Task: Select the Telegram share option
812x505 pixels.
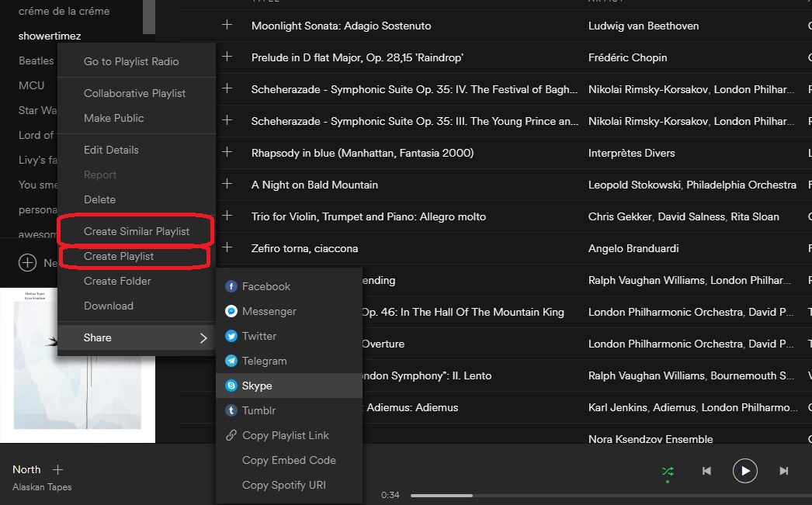Action: pos(231,361)
